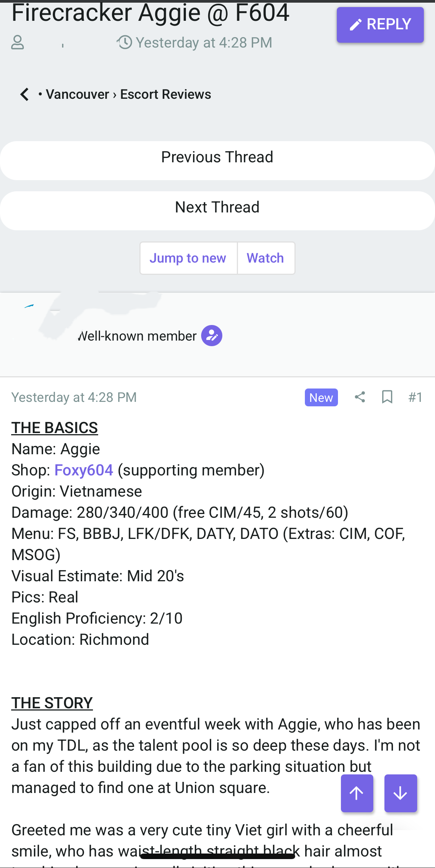Click the clock icon beside thread date

(x=125, y=42)
